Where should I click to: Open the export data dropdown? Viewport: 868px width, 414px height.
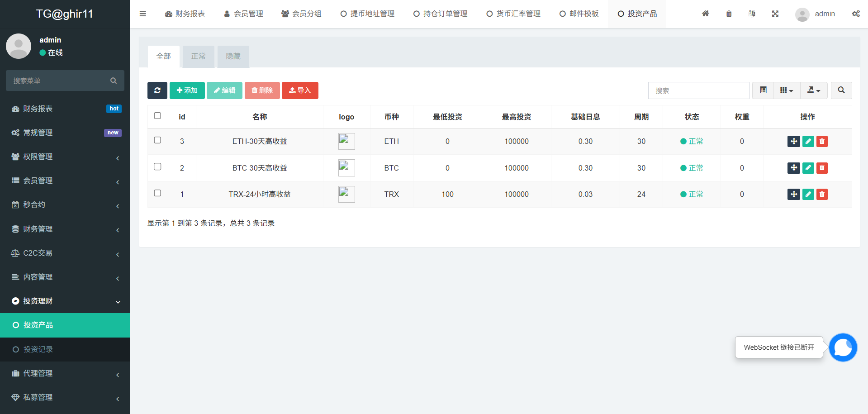[x=814, y=90]
